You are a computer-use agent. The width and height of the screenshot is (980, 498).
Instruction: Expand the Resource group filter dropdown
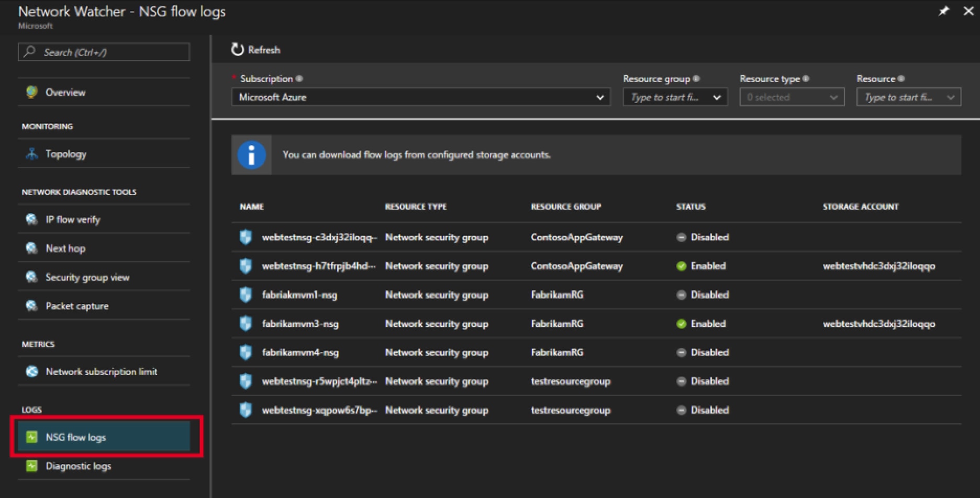(x=675, y=97)
